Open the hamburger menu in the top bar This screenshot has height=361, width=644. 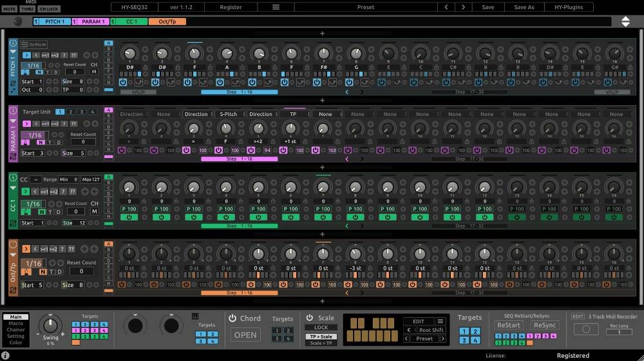[x=276, y=7]
